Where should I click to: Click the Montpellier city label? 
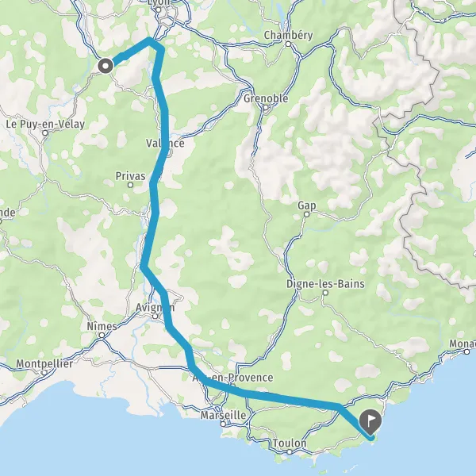point(44,363)
